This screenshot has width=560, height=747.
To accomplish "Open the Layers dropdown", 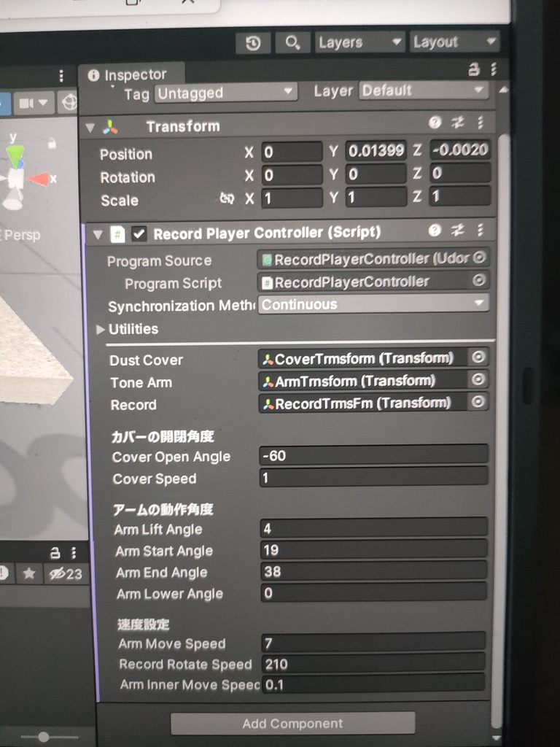I will [359, 42].
